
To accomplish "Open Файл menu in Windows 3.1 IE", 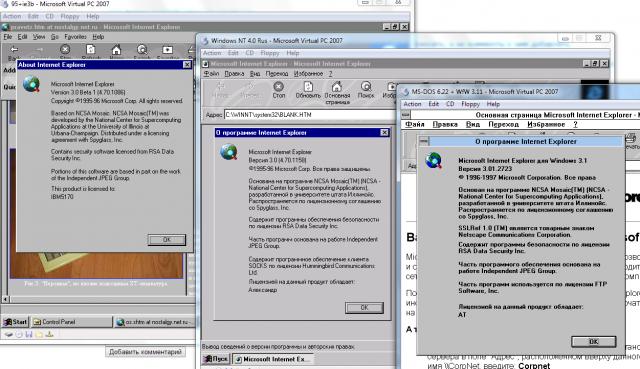I will [415, 124].
